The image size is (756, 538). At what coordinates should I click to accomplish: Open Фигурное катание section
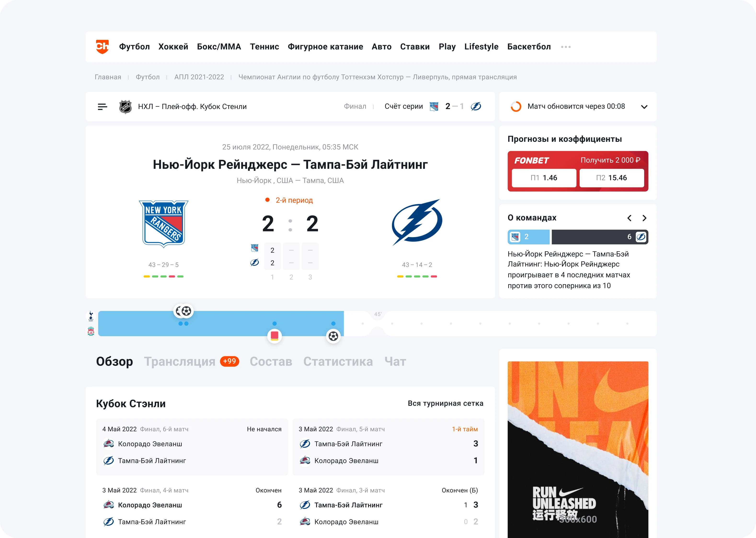click(x=325, y=47)
